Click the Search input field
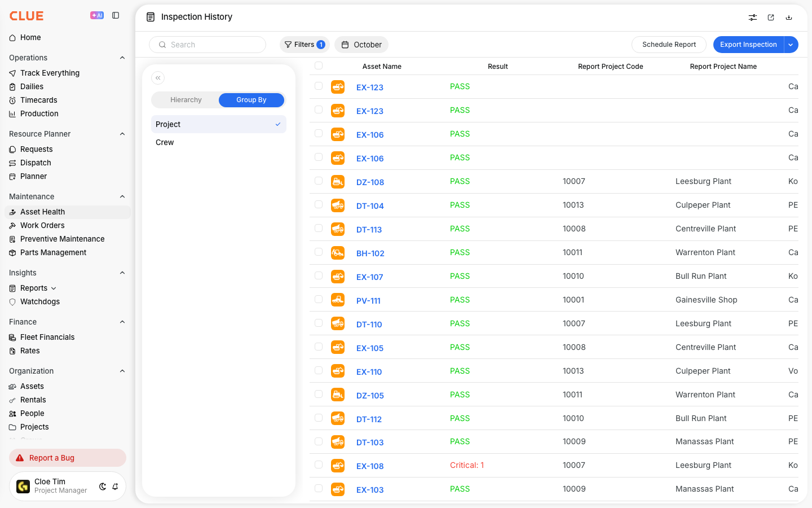The width and height of the screenshot is (812, 508). point(208,45)
